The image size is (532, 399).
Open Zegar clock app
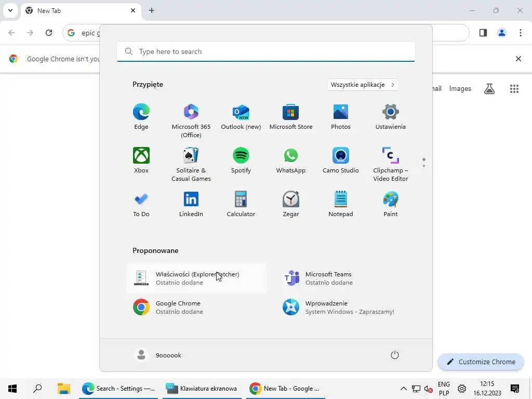291,204
